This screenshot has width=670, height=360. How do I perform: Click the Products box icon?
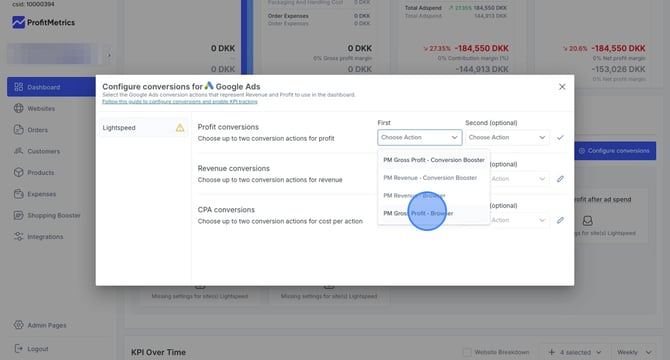click(x=18, y=173)
